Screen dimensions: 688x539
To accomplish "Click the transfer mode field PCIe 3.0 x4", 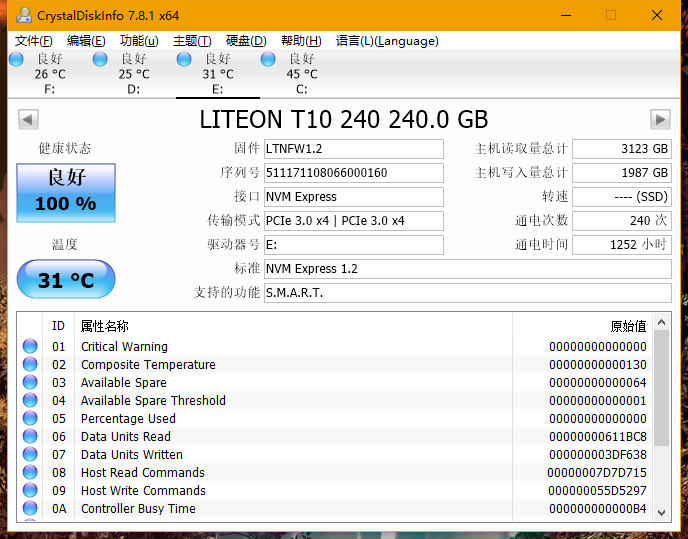I will (x=354, y=221).
